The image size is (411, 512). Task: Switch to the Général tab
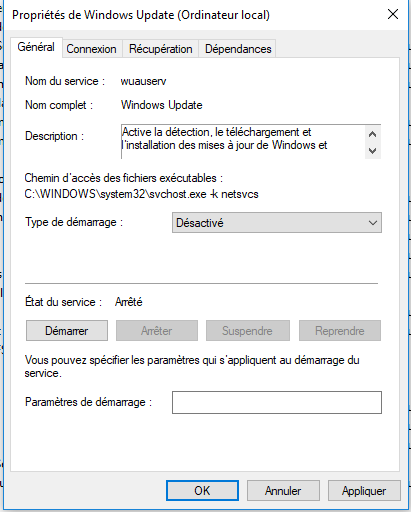click(x=36, y=47)
